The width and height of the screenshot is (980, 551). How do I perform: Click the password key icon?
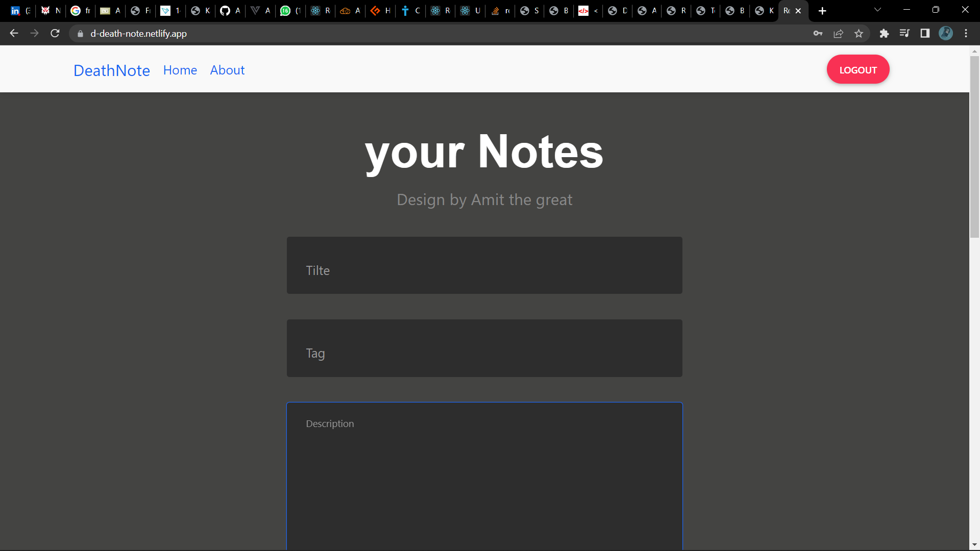818,34
